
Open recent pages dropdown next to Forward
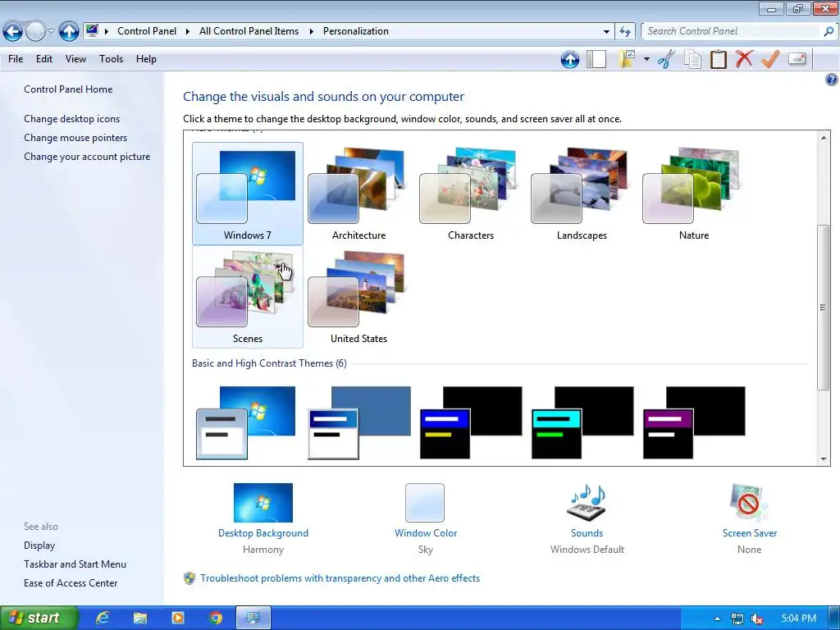pyautogui.click(x=51, y=32)
